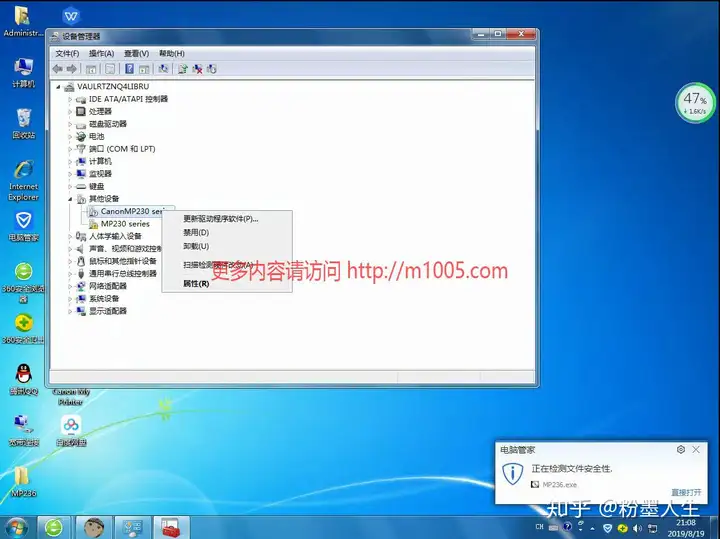Viewport: 720px width, 539px height.
Task: Select the 360安全浏览器 desktop icon
Action: pyautogui.click(x=23, y=282)
